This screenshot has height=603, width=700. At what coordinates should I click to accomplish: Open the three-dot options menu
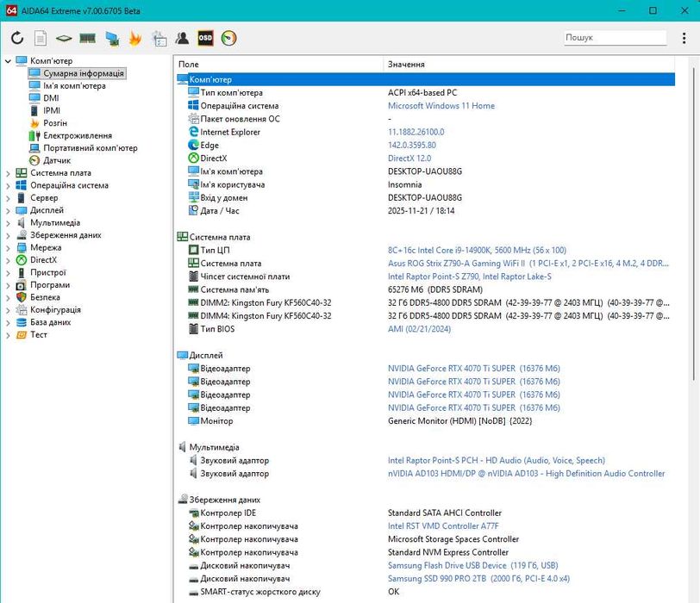pos(684,38)
